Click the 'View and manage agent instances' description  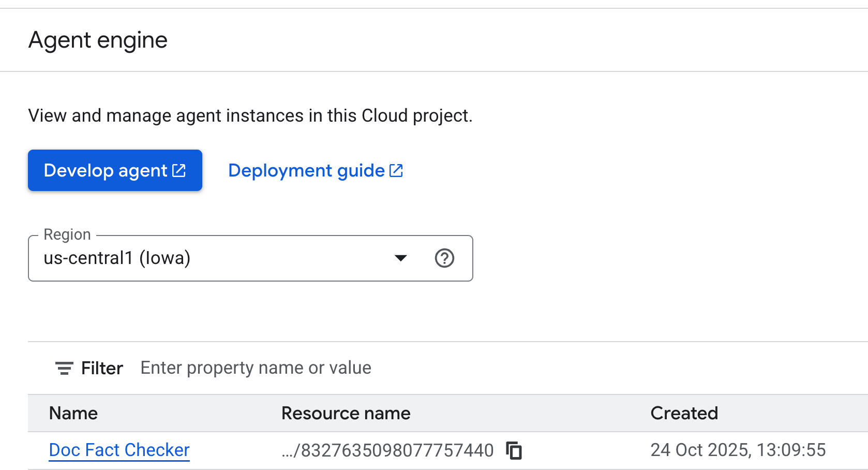pos(250,115)
